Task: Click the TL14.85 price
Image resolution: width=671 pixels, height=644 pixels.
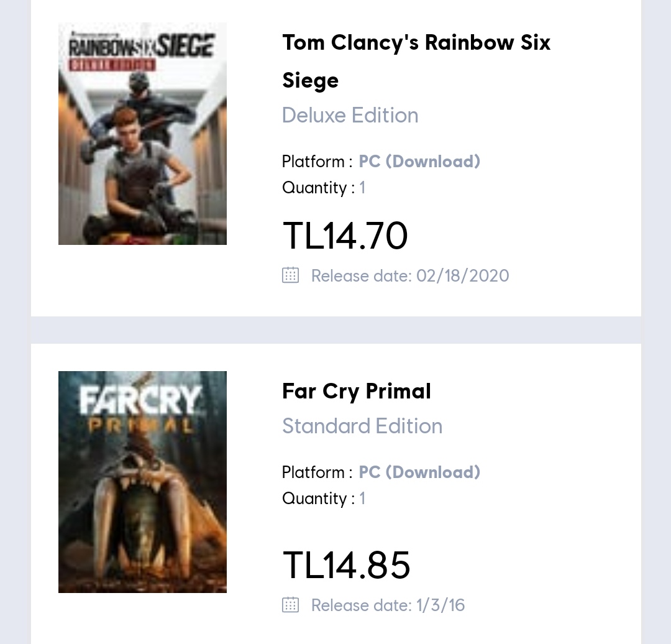Action: click(x=346, y=565)
